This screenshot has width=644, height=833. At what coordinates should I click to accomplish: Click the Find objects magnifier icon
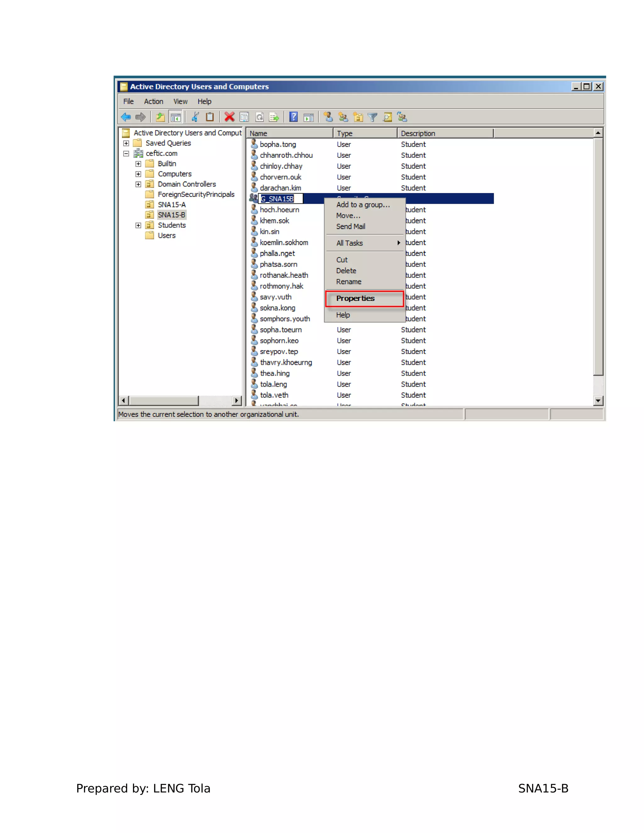pos(388,117)
